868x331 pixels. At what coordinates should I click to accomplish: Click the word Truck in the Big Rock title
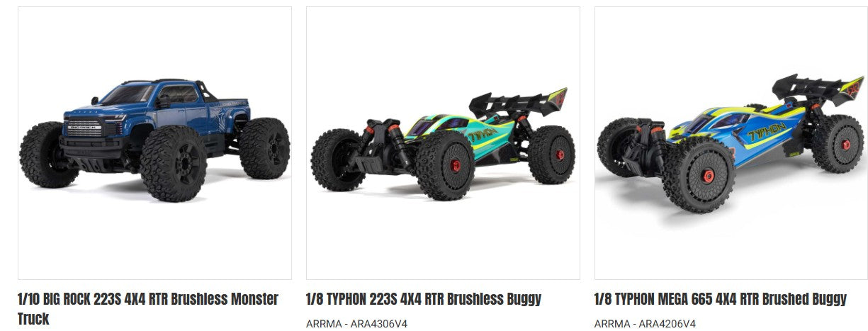[x=33, y=319]
